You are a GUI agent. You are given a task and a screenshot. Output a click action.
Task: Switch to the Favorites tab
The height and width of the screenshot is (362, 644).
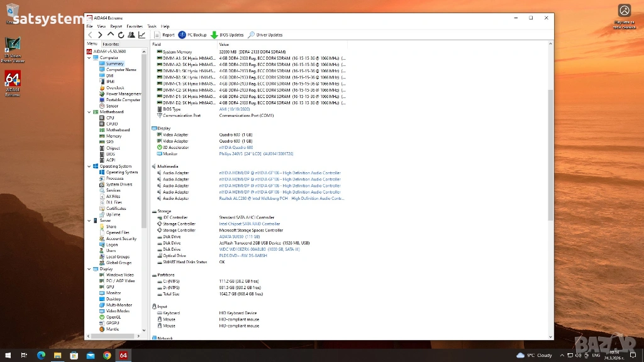111,45
